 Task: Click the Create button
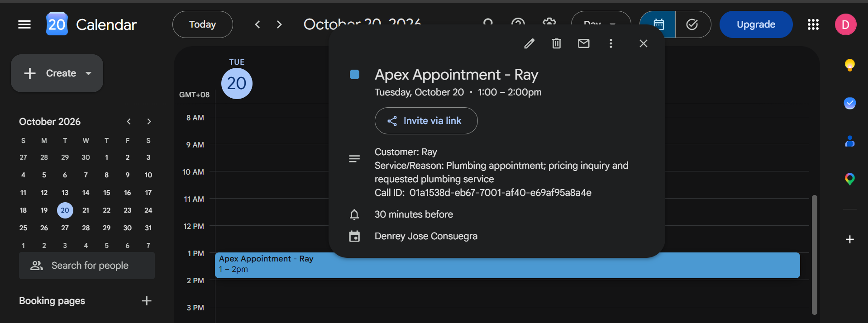(57, 73)
